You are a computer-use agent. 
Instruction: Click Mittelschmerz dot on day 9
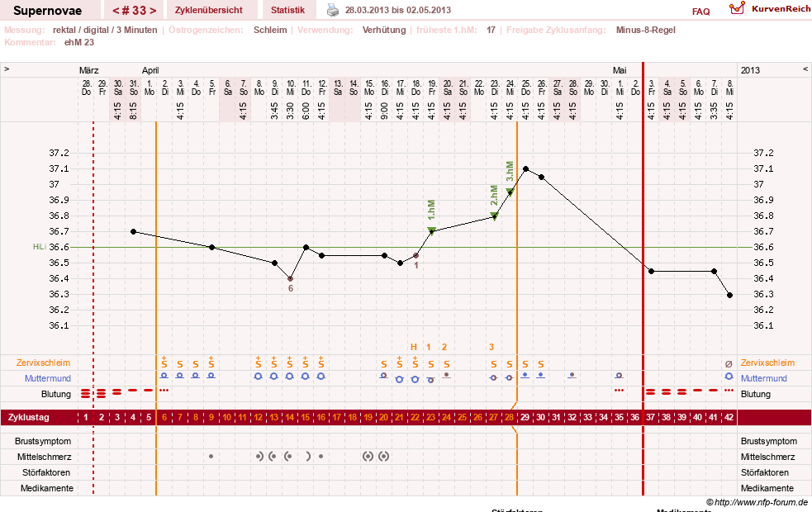pyautogui.click(x=211, y=457)
